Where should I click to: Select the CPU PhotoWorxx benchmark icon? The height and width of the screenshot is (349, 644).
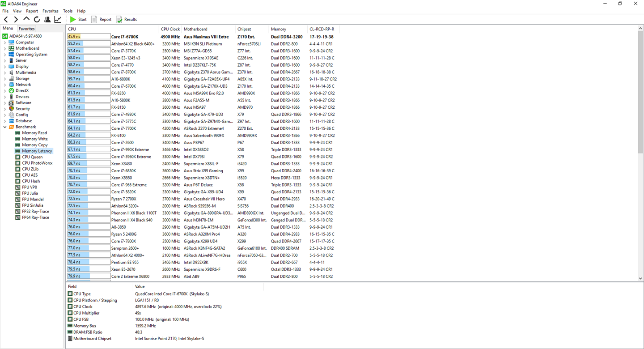click(x=18, y=163)
